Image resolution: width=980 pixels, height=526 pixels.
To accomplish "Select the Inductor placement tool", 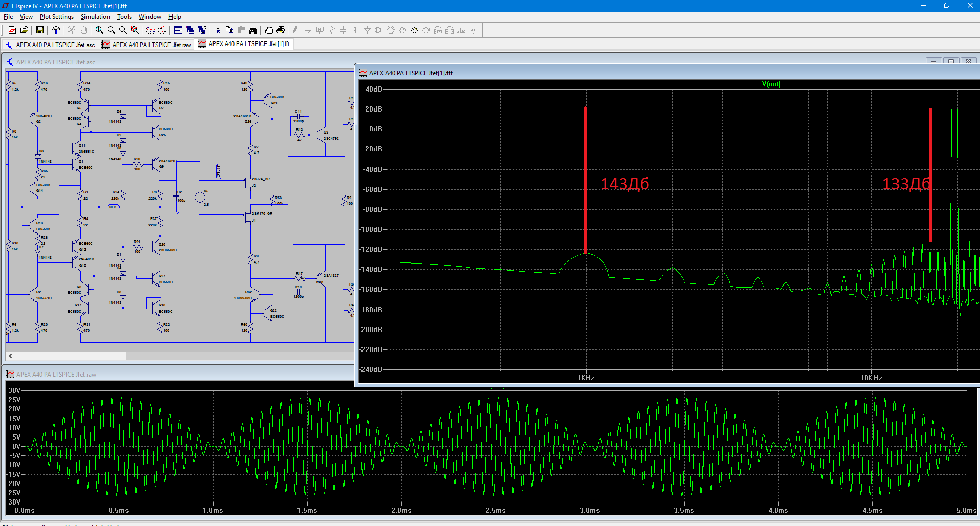I will 355,30.
